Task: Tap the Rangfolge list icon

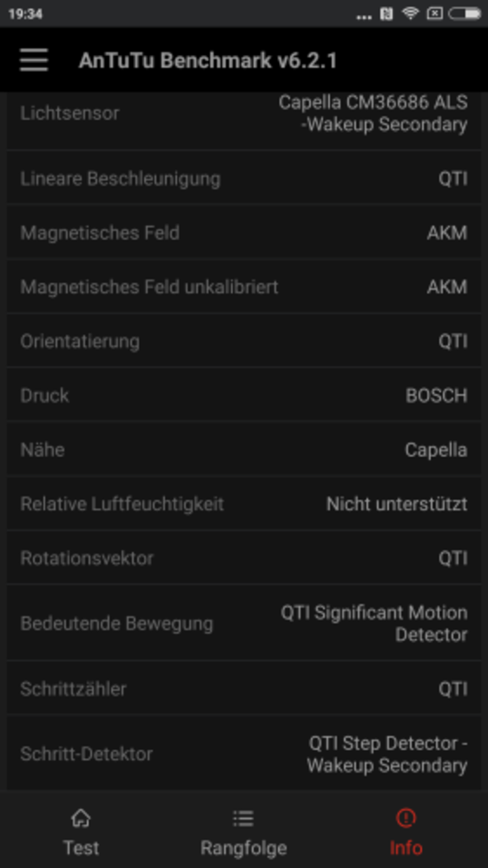Action: click(243, 818)
